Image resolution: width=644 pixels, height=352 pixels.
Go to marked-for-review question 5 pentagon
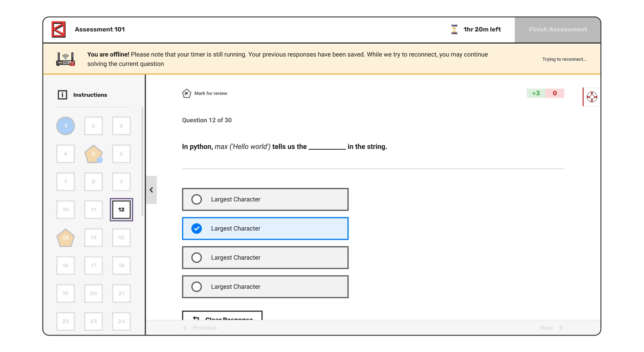pos(93,154)
